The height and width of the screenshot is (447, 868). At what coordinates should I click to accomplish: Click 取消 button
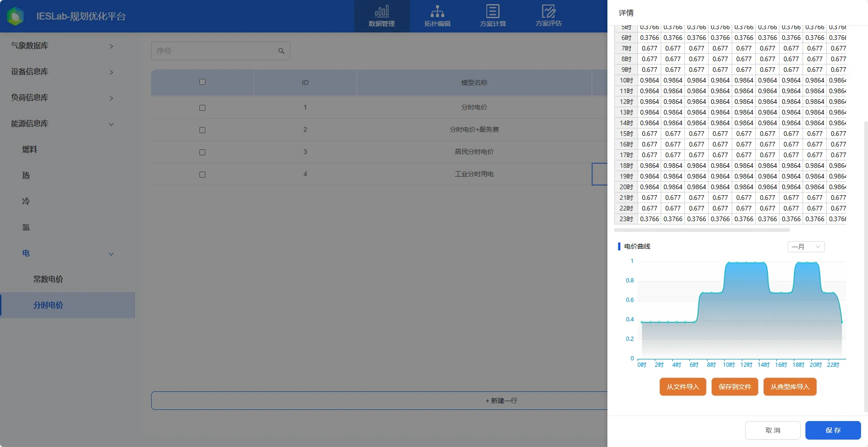tap(772, 430)
